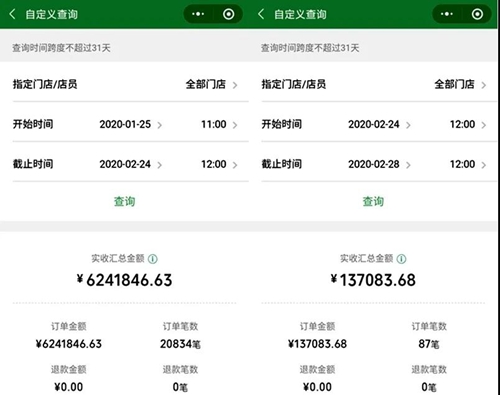Select order count 87笔

pyautogui.click(x=429, y=344)
